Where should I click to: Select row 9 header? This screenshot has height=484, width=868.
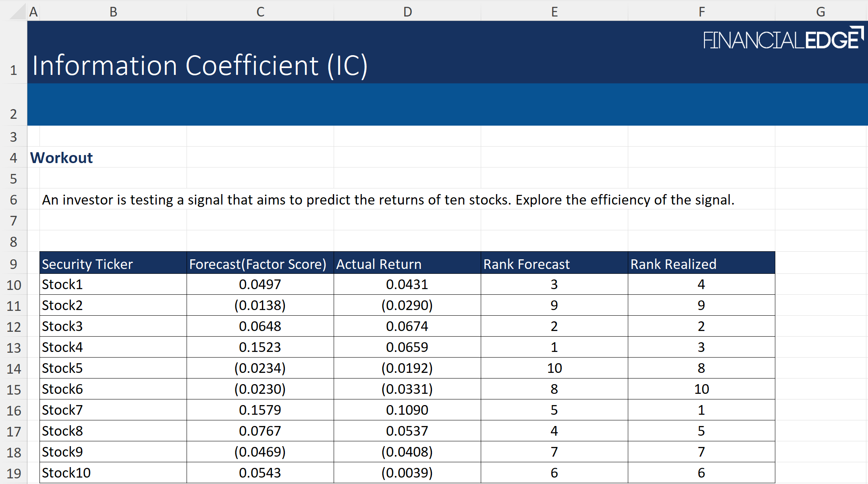coord(14,264)
